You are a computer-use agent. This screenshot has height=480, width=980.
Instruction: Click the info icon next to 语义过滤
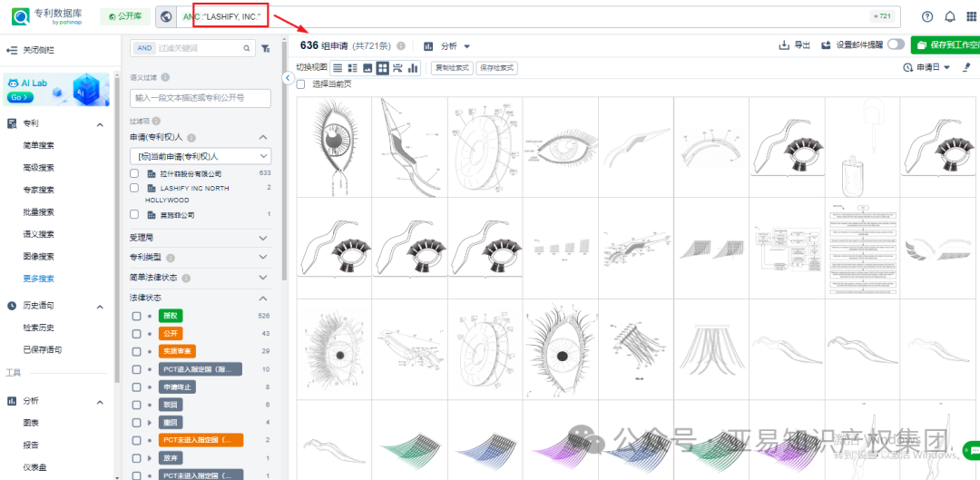click(x=165, y=77)
